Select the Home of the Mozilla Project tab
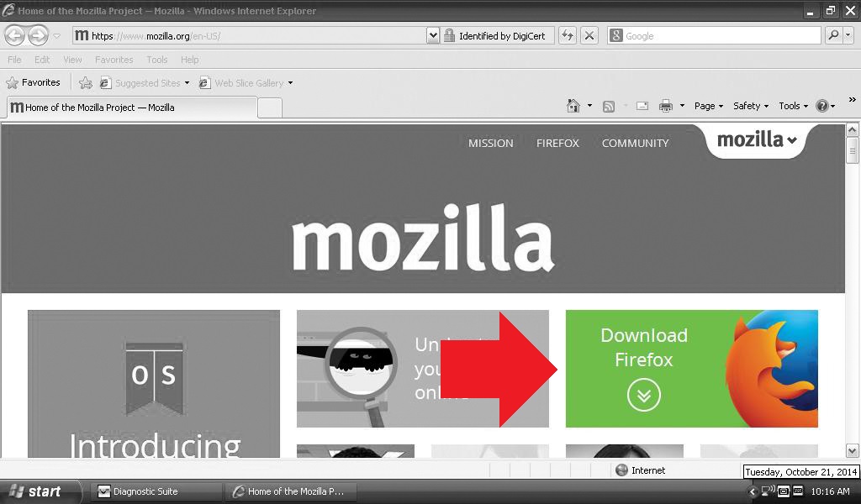 point(132,108)
